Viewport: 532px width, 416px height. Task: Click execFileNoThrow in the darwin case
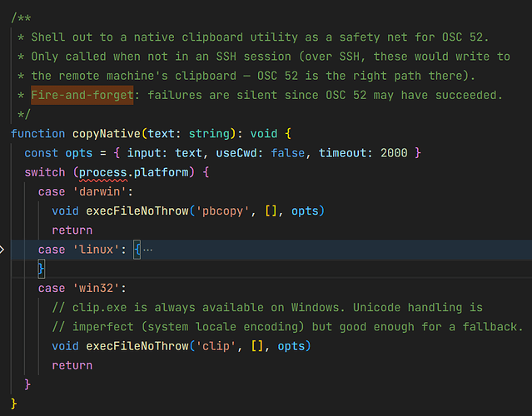pos(137,211)
